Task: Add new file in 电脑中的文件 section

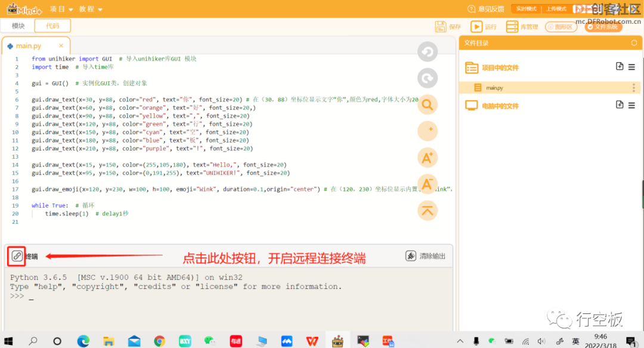Action: pyautogui.click(x=620, y=105)
